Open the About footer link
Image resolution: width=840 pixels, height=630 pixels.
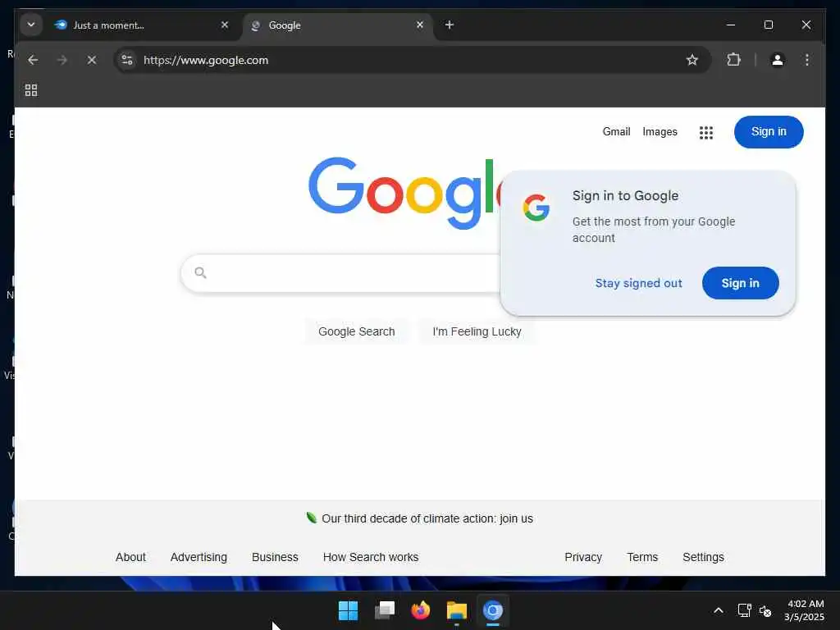(130, 557)
